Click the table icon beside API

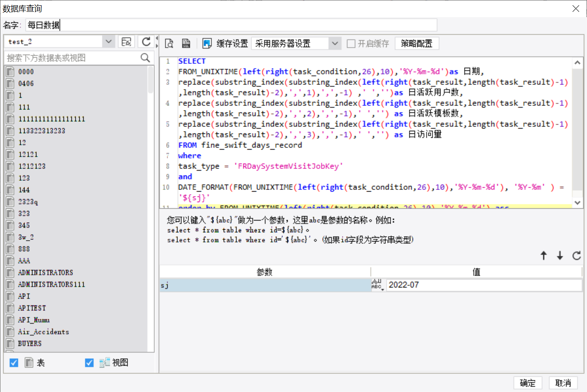click(10, 296)
